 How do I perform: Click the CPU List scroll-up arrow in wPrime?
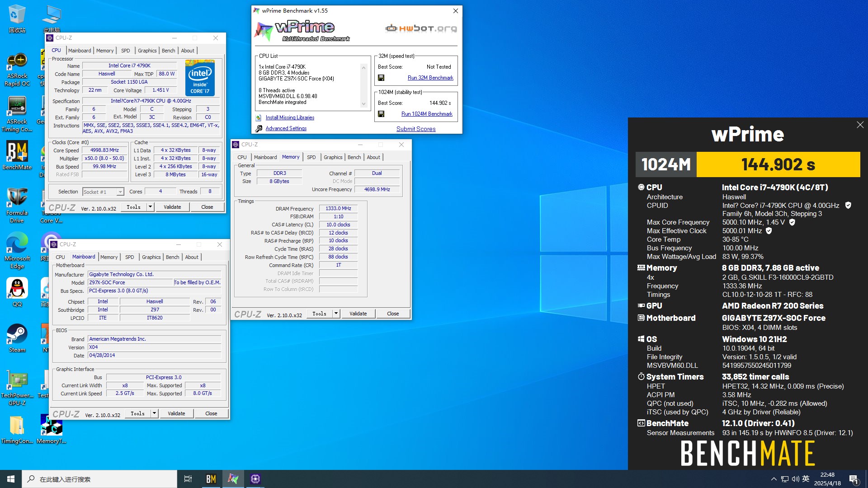[363, 68]
